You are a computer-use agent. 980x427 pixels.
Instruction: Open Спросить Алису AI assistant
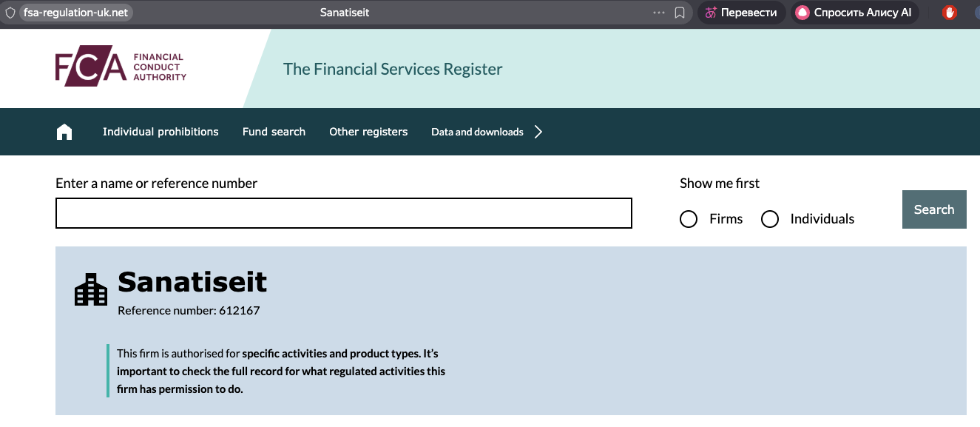click(854, 13)
